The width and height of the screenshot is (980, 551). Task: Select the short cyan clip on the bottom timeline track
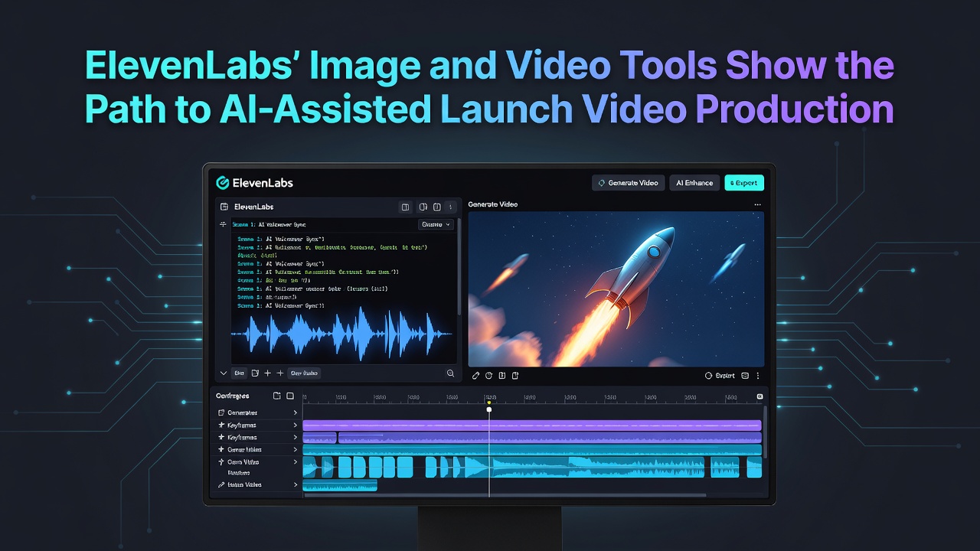(340, 485)
